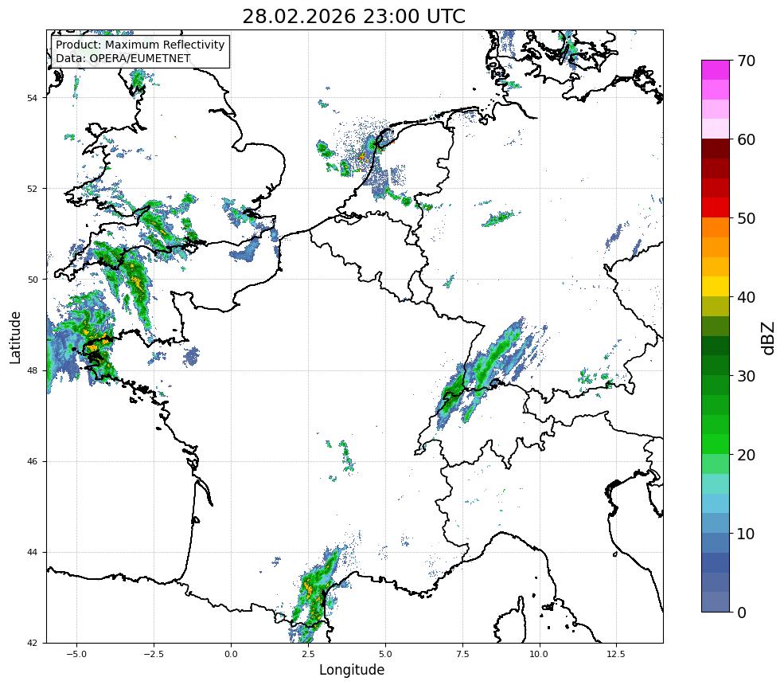784x685 pixels.
Task: Click longitude tick label 5.0
Action: [385, 654]
